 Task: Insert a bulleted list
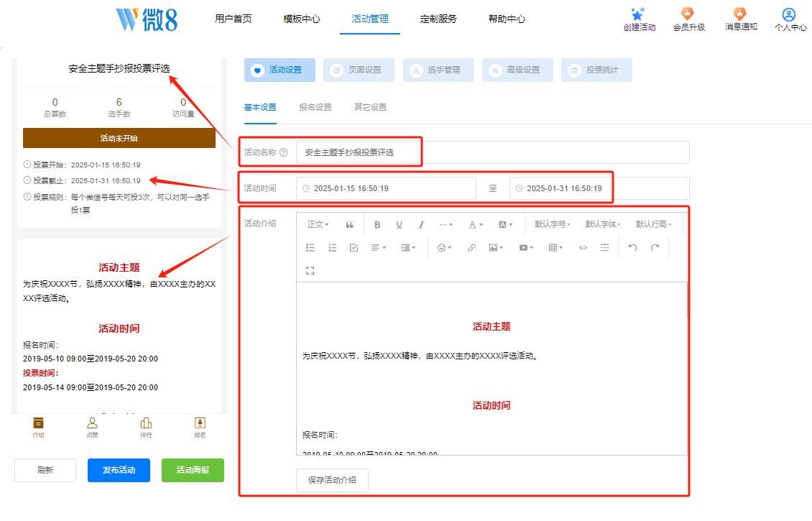[310, 247]
